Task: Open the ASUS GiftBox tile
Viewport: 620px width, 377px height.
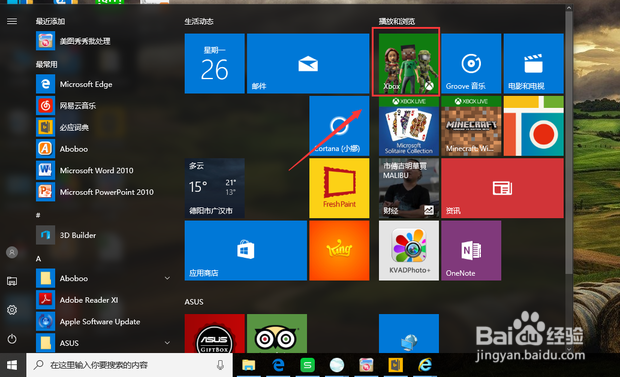Action: (214, 333)
